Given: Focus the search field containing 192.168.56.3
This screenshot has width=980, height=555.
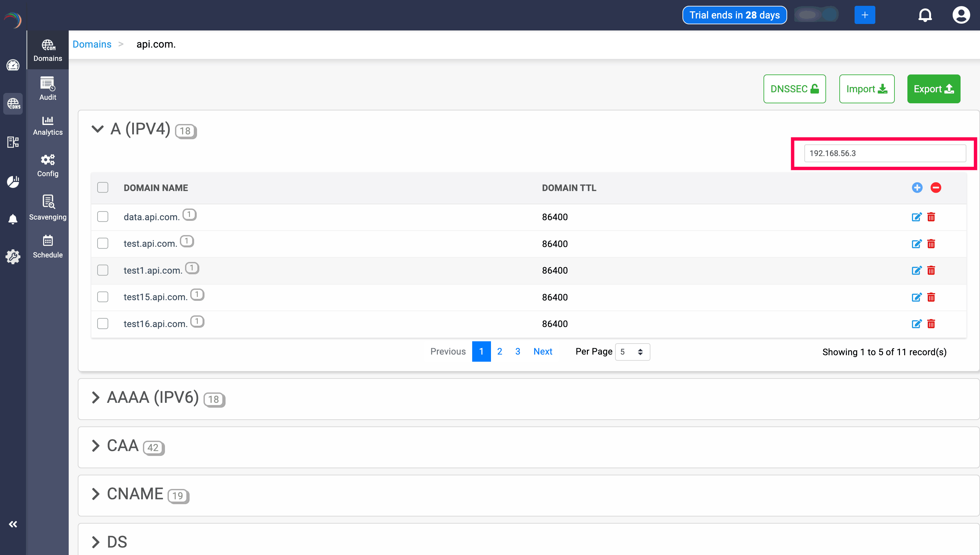Looking at the screenshot, I should [885, 153].
